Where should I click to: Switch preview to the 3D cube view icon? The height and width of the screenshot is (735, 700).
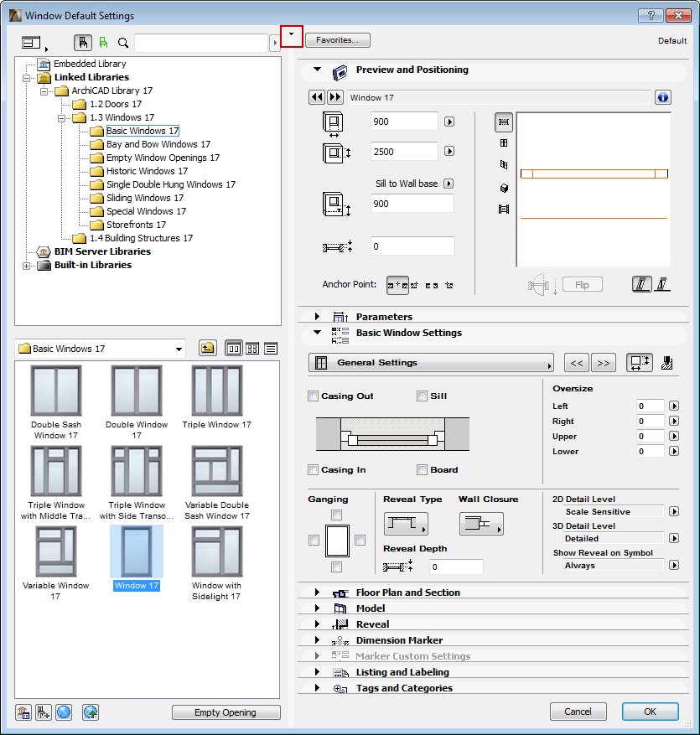tap(504, 188)
